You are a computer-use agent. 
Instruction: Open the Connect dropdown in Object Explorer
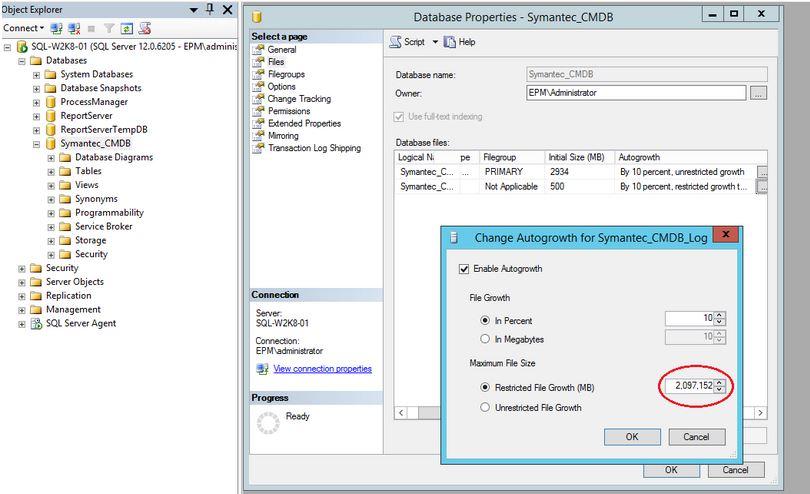[24, 29]
